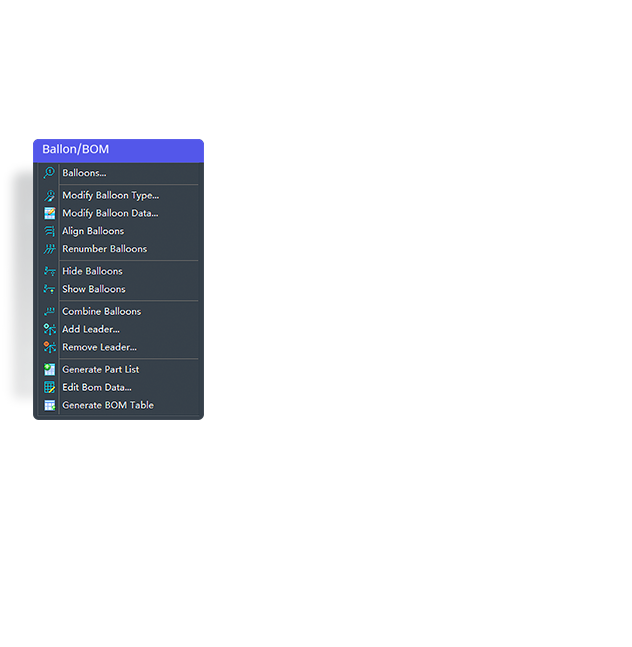Click the Generate Part List icon
The height and width of the screenshot is (647, 632).
tap(49, 369)
